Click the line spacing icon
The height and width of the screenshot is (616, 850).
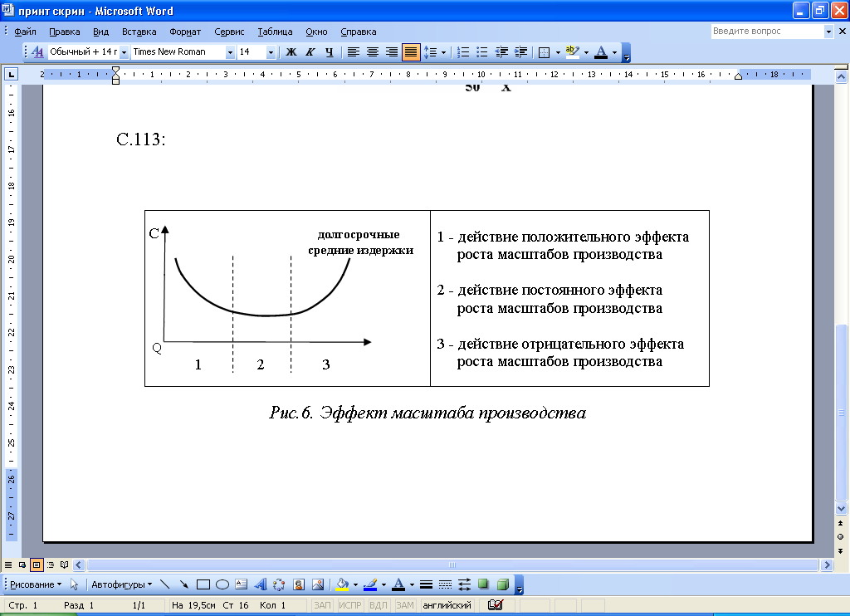[x=431, y=52]
